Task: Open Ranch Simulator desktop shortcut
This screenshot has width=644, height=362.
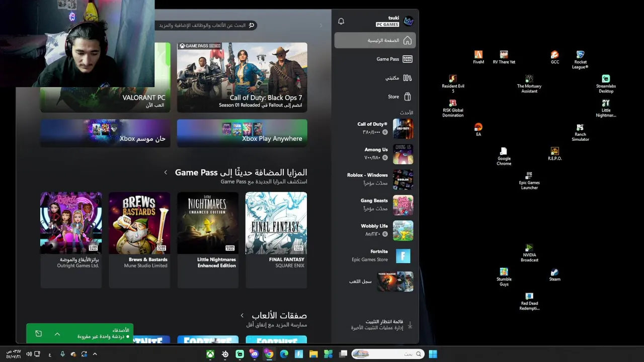Action: [x=580, y=132]
